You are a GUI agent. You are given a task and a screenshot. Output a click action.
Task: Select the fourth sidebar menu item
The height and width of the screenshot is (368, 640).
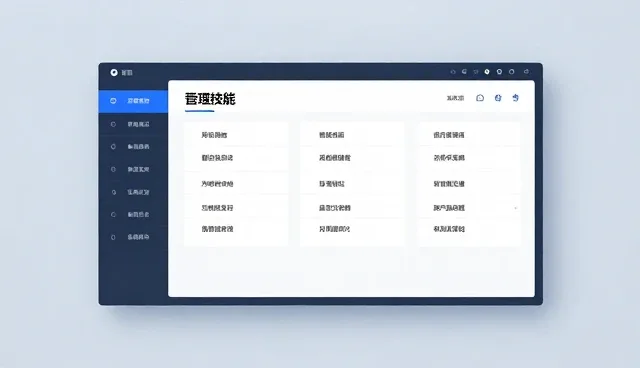pyautogui.click(x=133, y=169)
